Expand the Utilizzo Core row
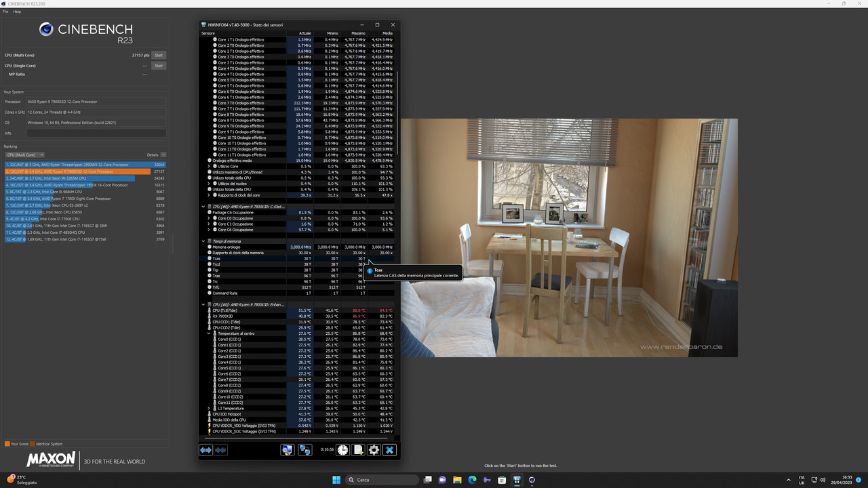This screenshot has width=868, height=488. 210,166
